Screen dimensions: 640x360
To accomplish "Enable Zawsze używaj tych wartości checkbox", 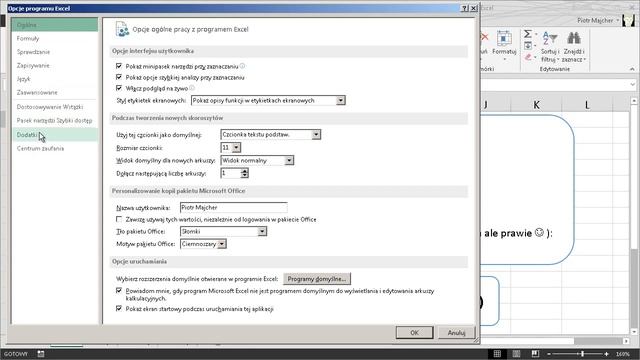I will (x=119, y=219).
